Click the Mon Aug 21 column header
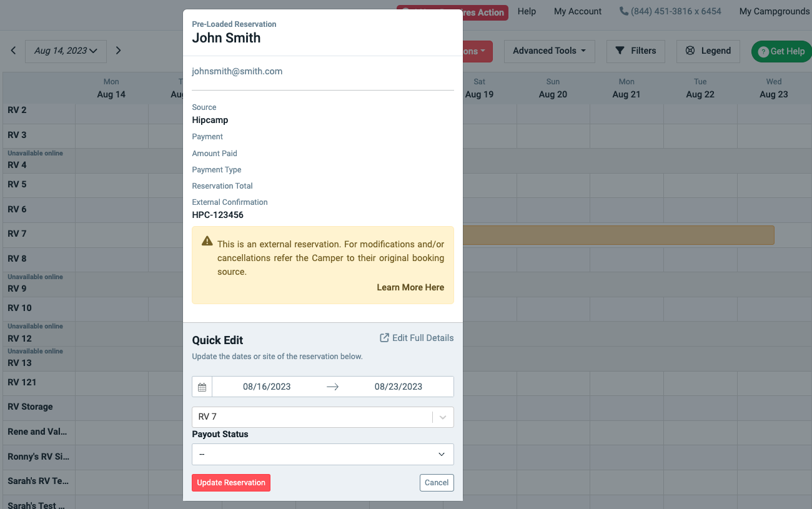812x509 pixels. pos(626,88)
